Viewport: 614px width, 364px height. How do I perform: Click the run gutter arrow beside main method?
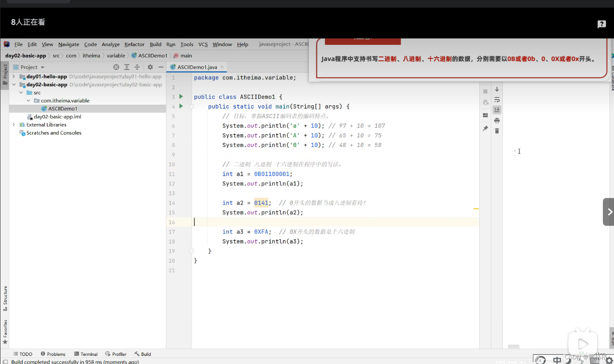[181, 106]
